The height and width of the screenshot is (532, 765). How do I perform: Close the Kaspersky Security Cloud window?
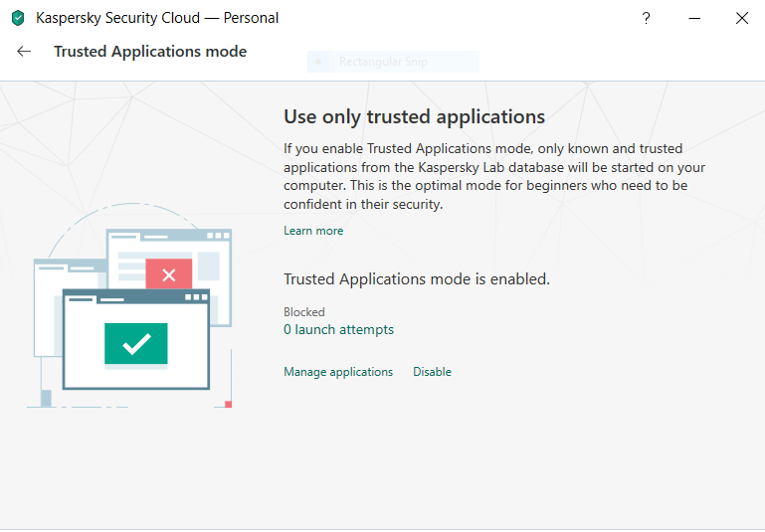pos(742,18)
